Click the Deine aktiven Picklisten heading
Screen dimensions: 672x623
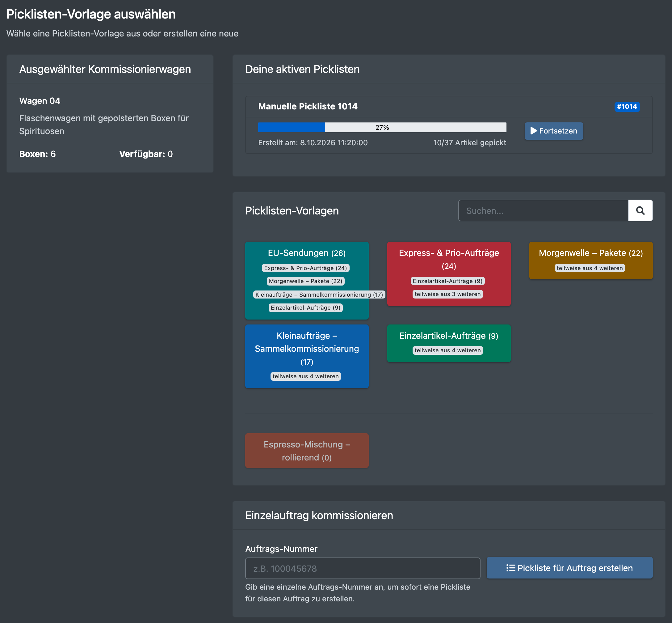click(x=302, y=69)
